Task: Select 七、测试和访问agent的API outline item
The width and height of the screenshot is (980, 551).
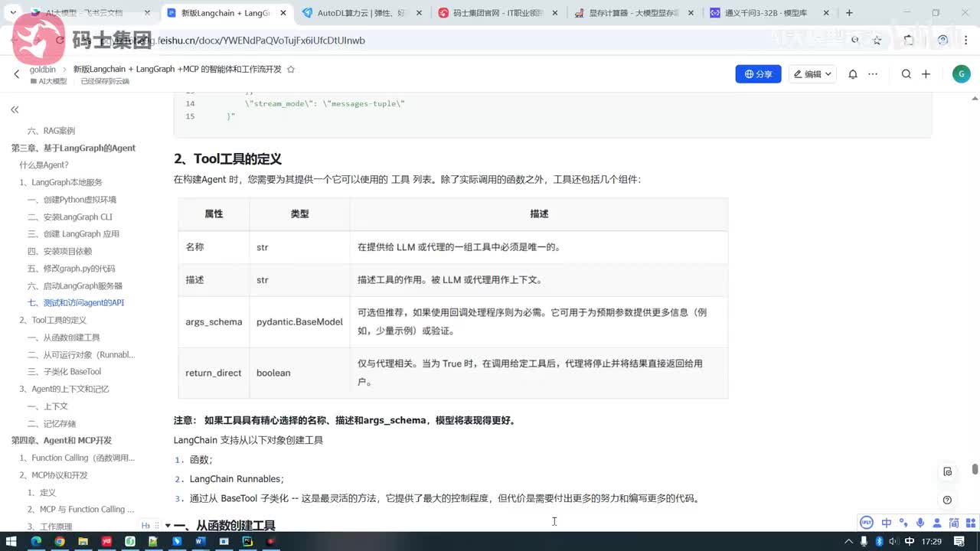Action: coord(76,303)
